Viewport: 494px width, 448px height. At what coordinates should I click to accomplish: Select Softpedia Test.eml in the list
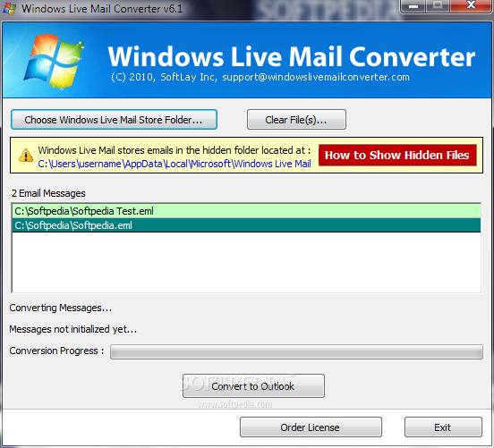point(246,211)
